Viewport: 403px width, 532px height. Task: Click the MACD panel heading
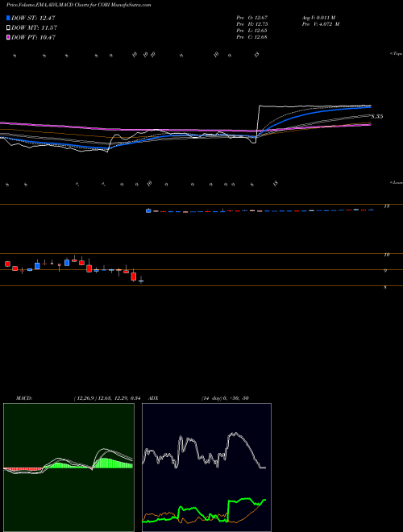[24, 398]
